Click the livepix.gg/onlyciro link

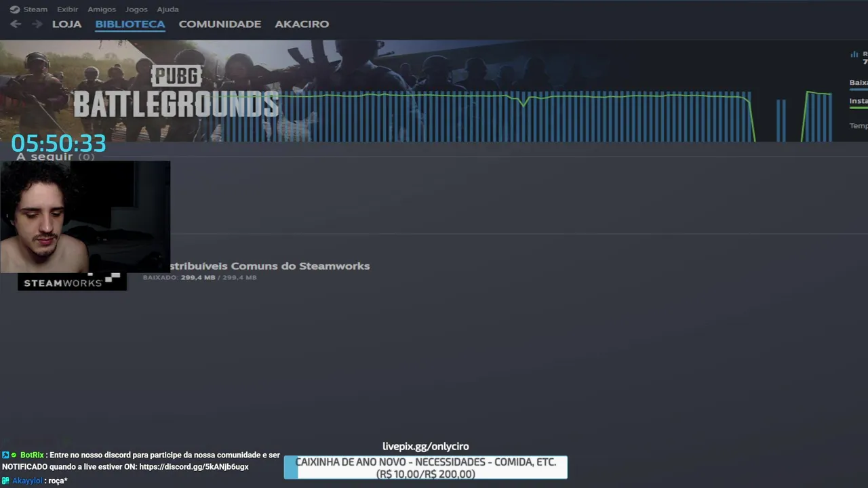pyautogui.click(x=426, y=446)
